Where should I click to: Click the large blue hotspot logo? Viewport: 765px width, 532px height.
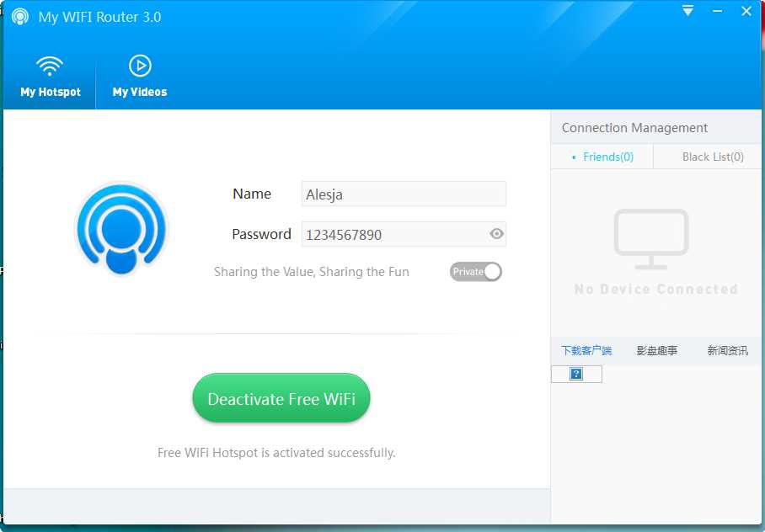(x=121, y=228)
